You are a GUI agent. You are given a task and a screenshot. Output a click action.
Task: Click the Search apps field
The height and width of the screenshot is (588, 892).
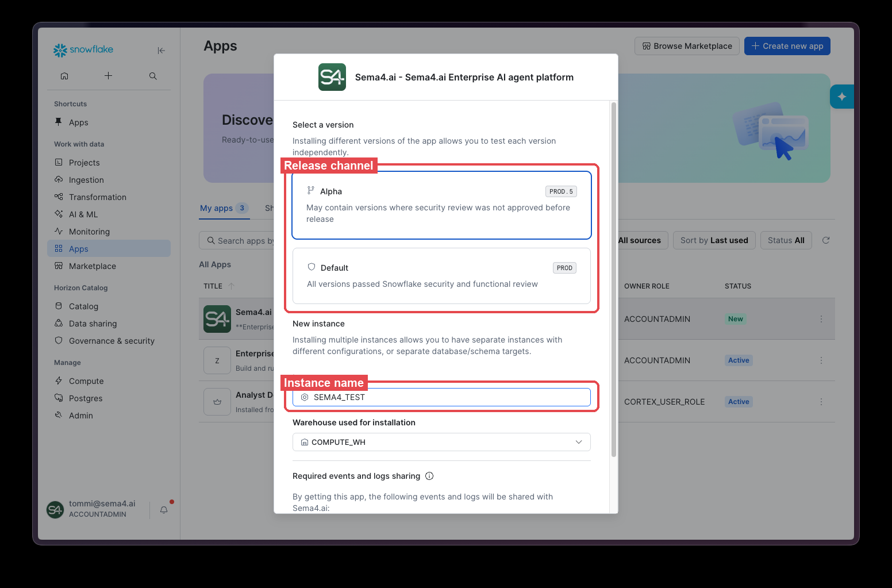237,240
